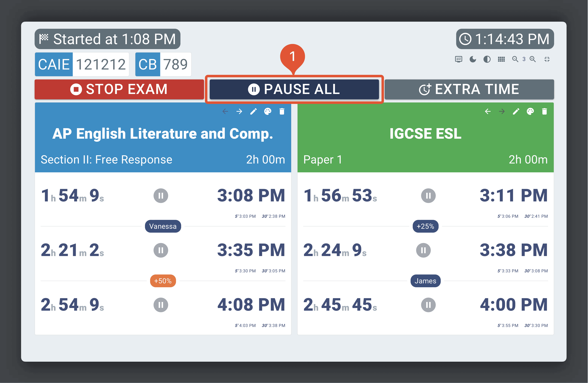588x383 pixels.
Task: Move AP English Literature card right
Action: click(239, 111)
